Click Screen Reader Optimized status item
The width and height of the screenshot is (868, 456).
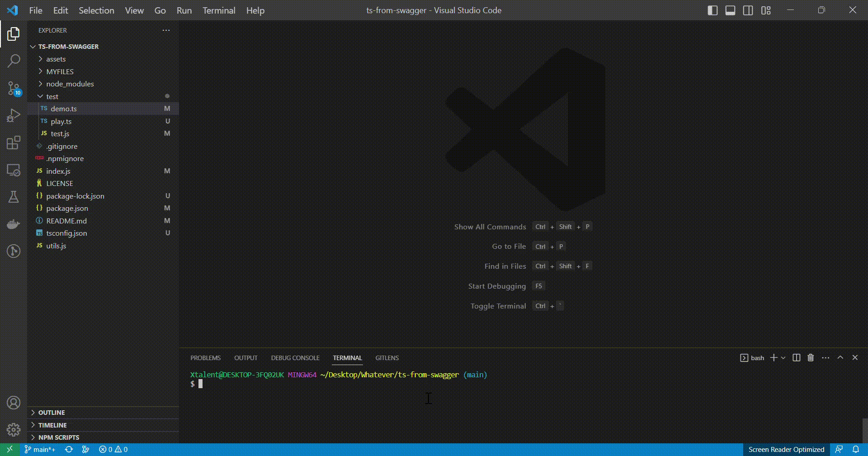786,450
